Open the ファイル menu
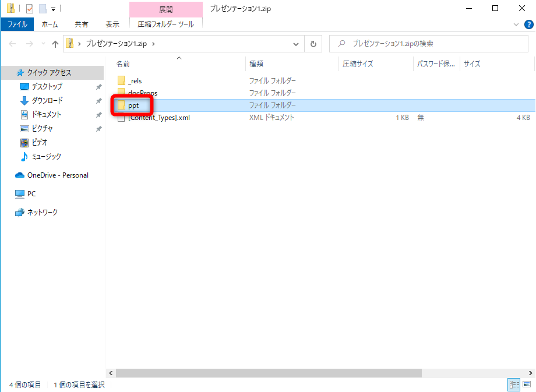The height and width of the screenshot is (392, 536). click(x=19, y=24)
